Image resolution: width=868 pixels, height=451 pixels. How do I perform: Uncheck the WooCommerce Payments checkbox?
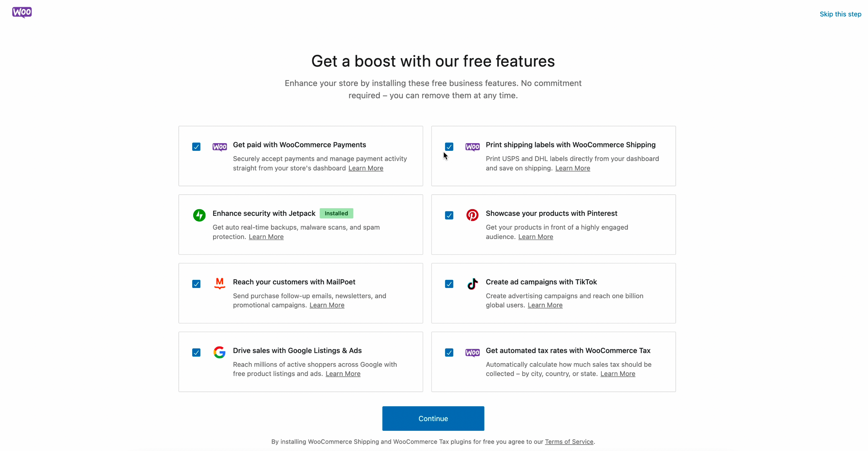point(196,147)
